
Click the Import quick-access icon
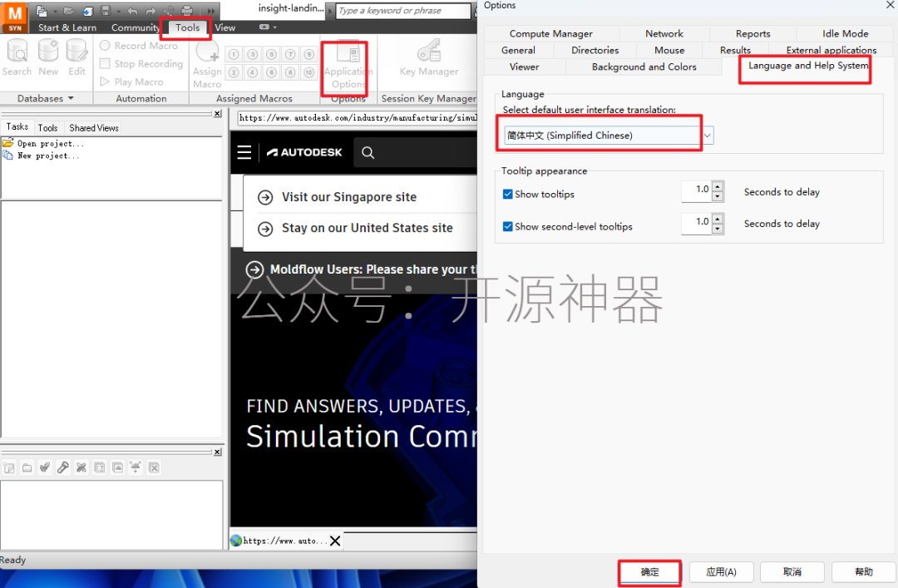[x=87, y=11]
